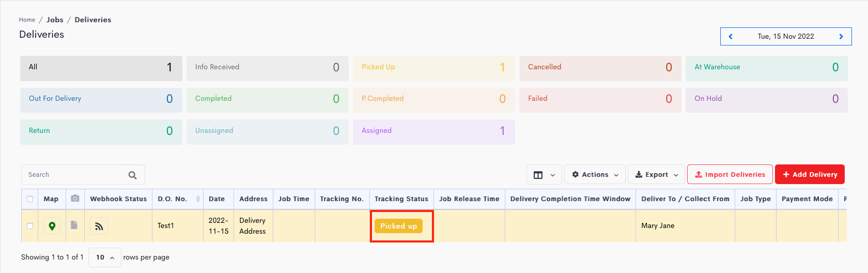The height and width of the screenshot is (273, 868).
Task: Click the camera column header icon
Action: click(75, 199)
